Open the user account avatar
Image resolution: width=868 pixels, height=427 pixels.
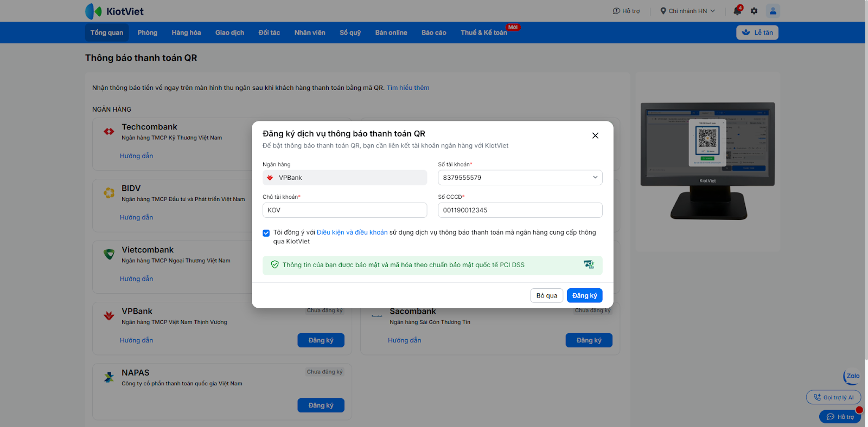(x=773, y=11)
